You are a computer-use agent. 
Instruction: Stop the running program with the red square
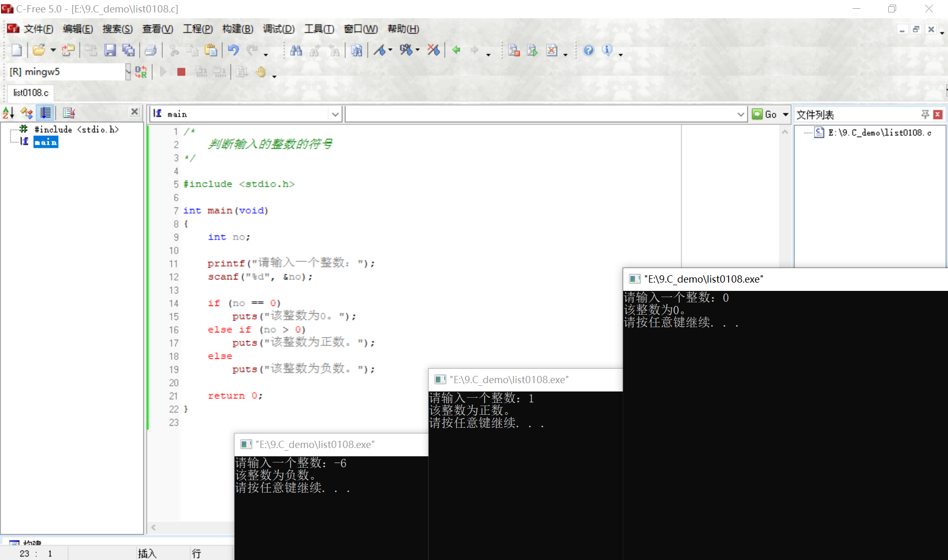coord(181,72)
